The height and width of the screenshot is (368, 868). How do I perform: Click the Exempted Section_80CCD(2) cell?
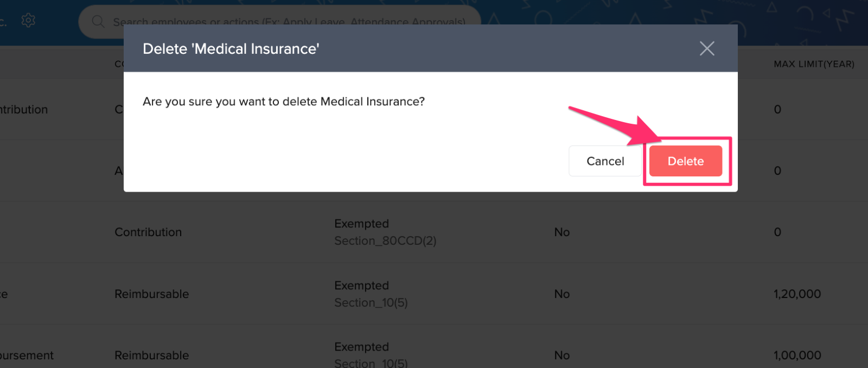click(x=385, y=232)
